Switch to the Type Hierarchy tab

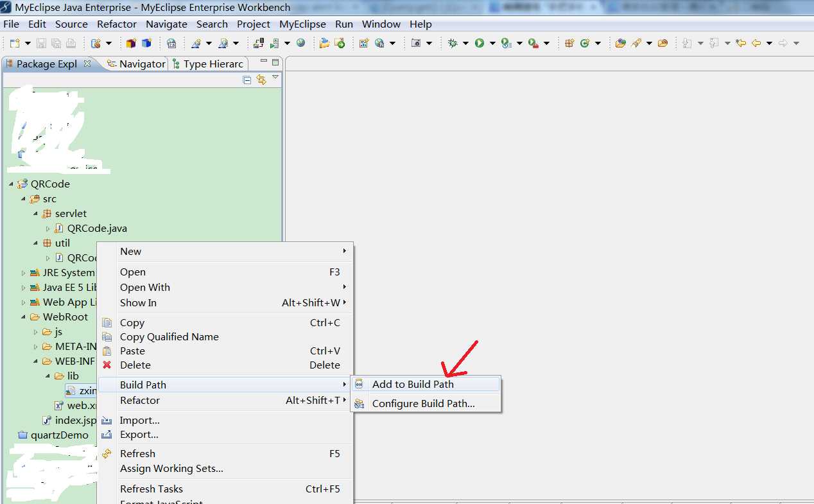point(208,64)
